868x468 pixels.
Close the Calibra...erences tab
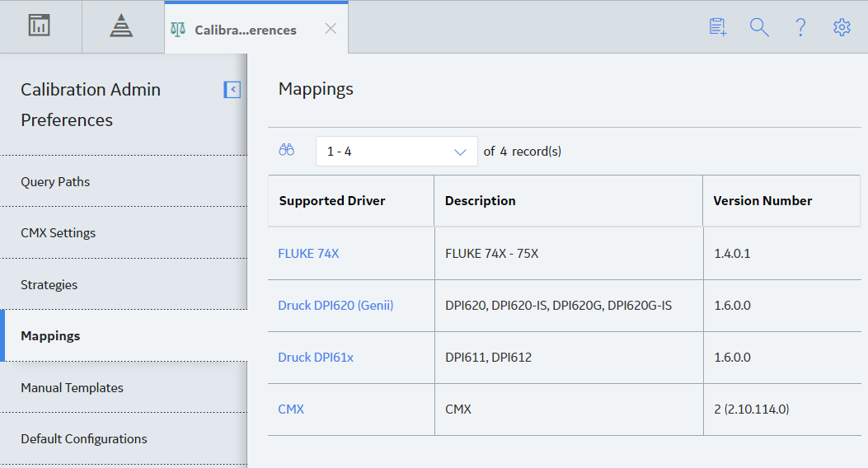tap(331, 29)
